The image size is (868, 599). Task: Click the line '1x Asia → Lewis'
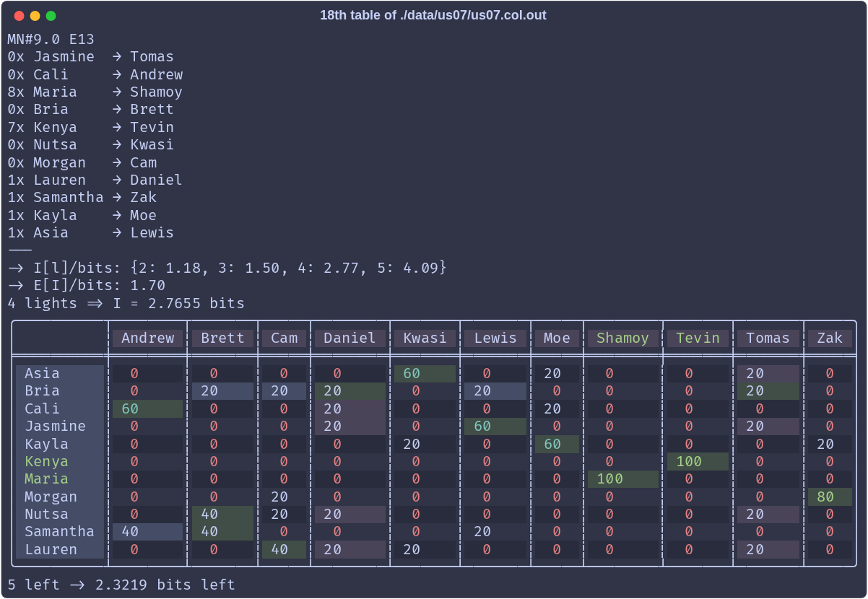(x=91, y=232)
